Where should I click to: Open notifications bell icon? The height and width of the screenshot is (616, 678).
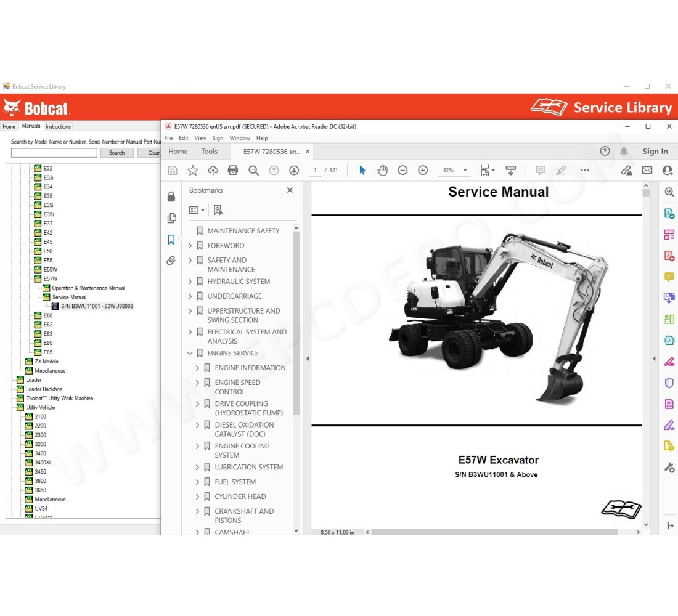(624, 151)
